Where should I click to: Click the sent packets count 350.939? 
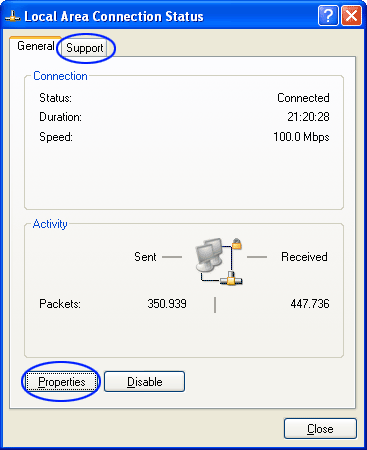tap(167, 304)
